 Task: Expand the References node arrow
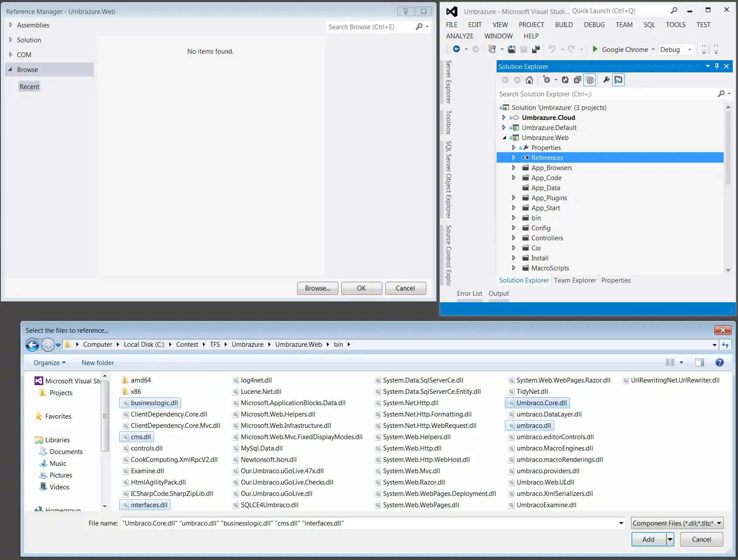(514, 157)
